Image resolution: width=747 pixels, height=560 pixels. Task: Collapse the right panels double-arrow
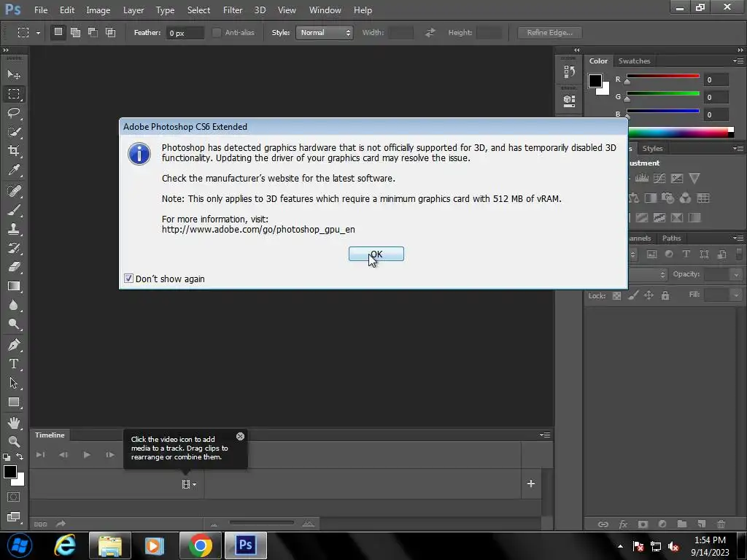pos(740,50)
